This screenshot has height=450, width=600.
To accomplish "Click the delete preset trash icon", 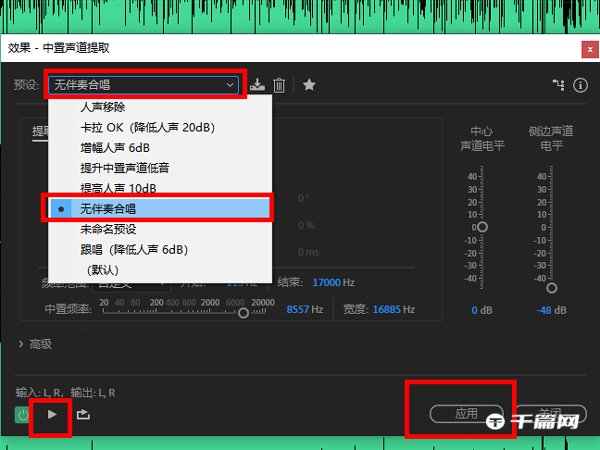I will click(279, 85).
